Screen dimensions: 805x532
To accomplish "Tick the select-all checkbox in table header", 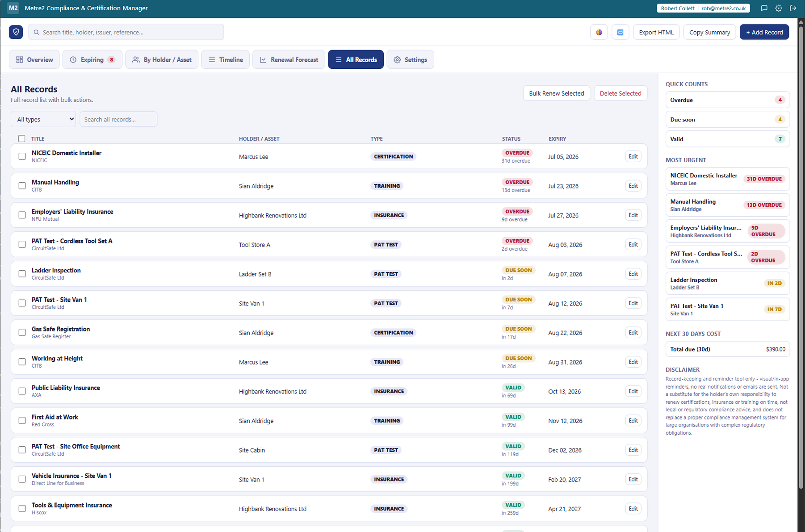I will [x=21, y=138].
